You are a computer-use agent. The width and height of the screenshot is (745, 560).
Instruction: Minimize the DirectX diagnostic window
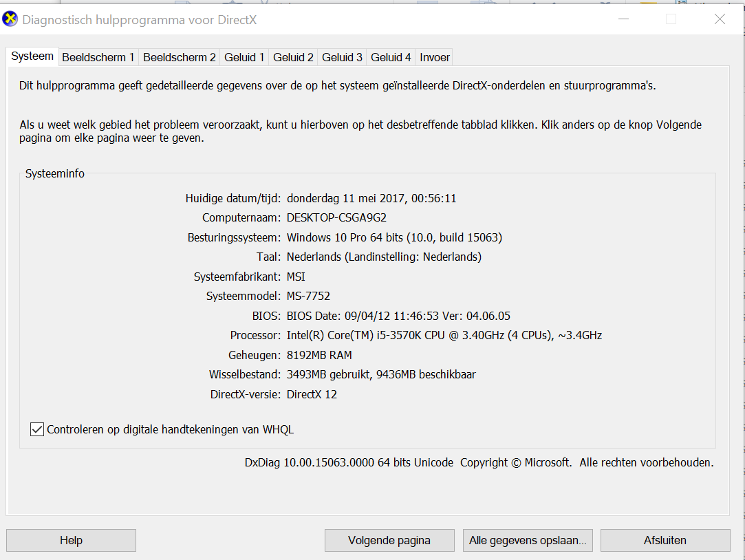click(x=624, y=19)
